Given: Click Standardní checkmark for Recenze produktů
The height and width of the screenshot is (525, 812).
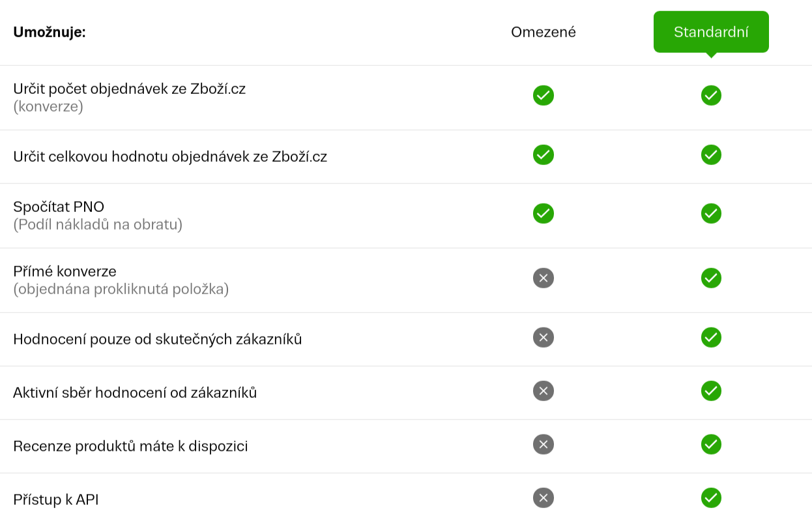Looking at the screenshot, I should pyautogui.click(x=711, y=444).
